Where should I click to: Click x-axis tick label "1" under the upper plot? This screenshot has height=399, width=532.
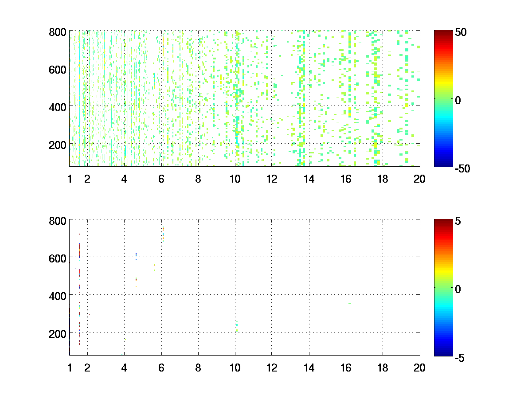pos(70,179)
